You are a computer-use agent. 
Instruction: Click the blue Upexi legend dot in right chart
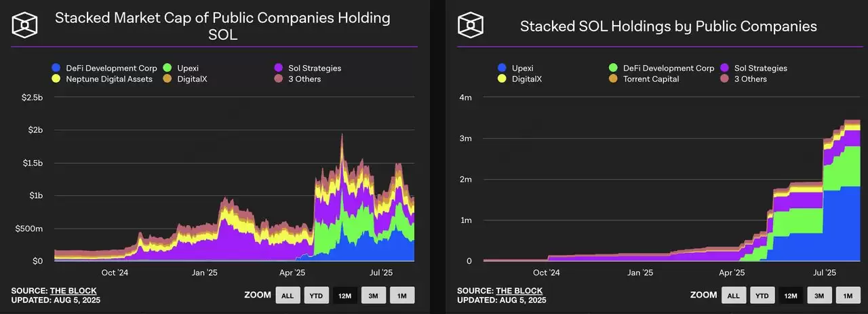[502, 68]
